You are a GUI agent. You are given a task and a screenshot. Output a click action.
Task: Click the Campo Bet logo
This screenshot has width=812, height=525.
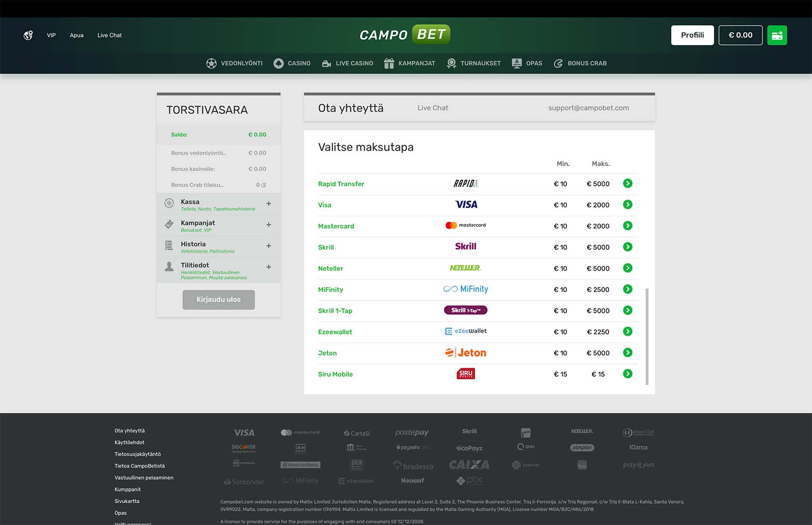tap(404, 35)
